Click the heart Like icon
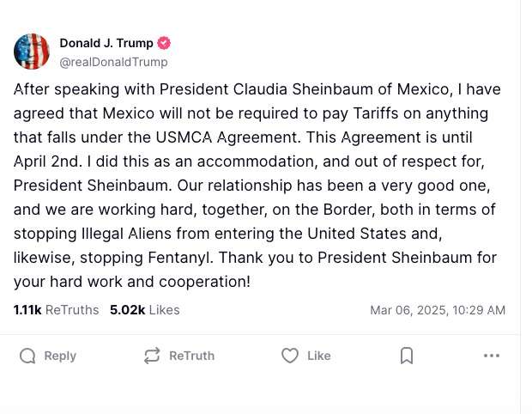 (290, 356)
